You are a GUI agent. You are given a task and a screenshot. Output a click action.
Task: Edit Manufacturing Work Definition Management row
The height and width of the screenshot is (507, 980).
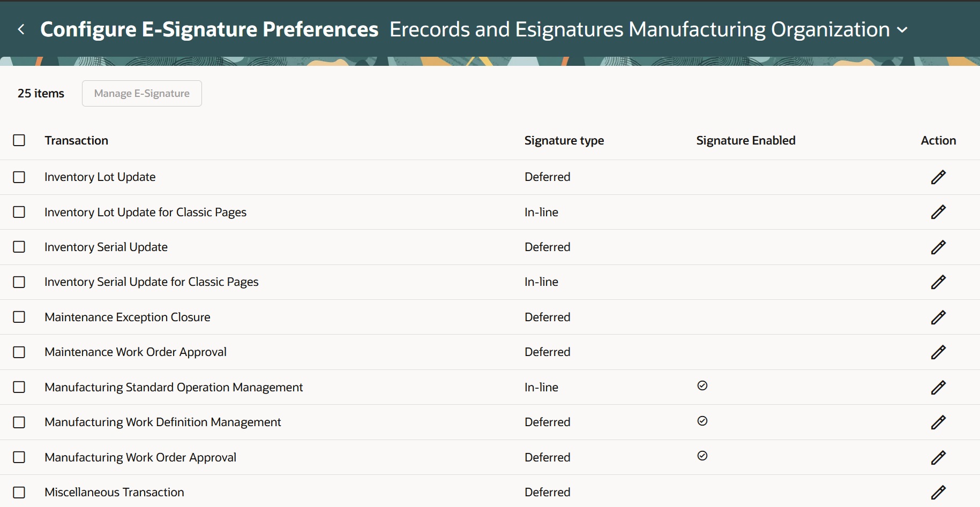click(x=938, y=422)
